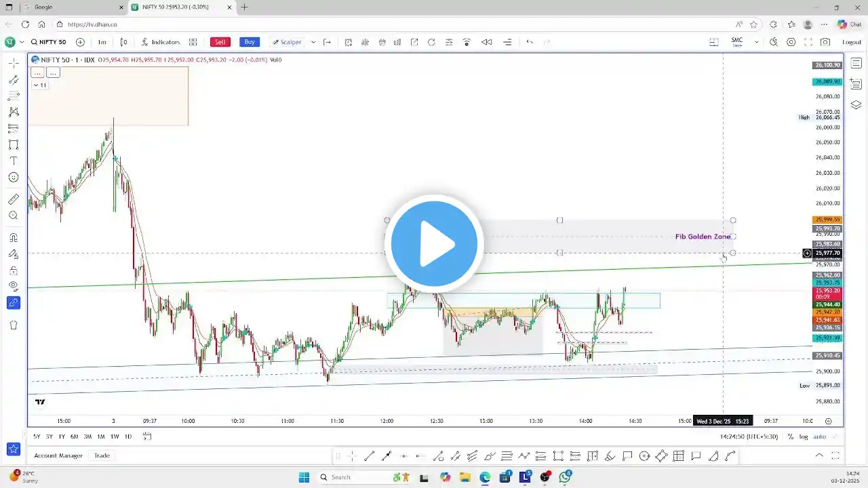The height and width of the screenshot is (488, 868).
Task: Open the Account Manager tab
Action: [58, 455]
